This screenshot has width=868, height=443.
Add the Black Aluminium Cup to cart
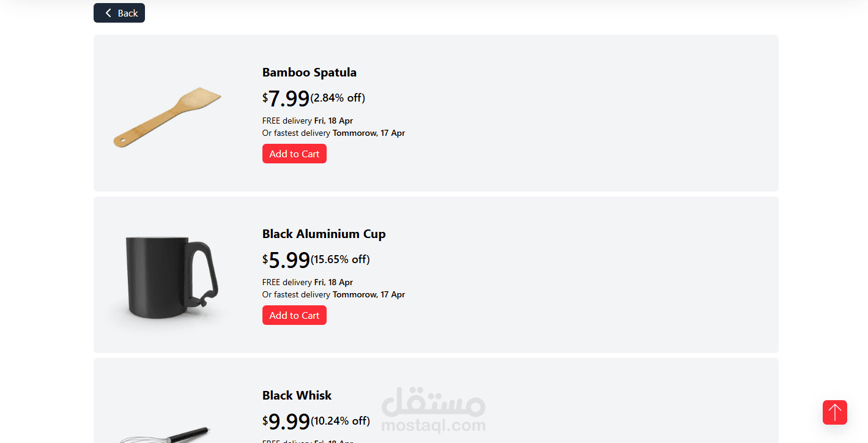[294, 315]
